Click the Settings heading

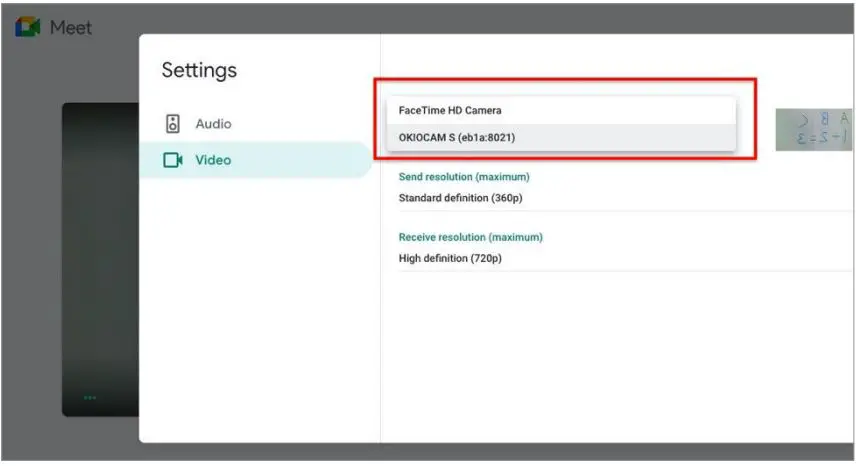click(199, 70)
